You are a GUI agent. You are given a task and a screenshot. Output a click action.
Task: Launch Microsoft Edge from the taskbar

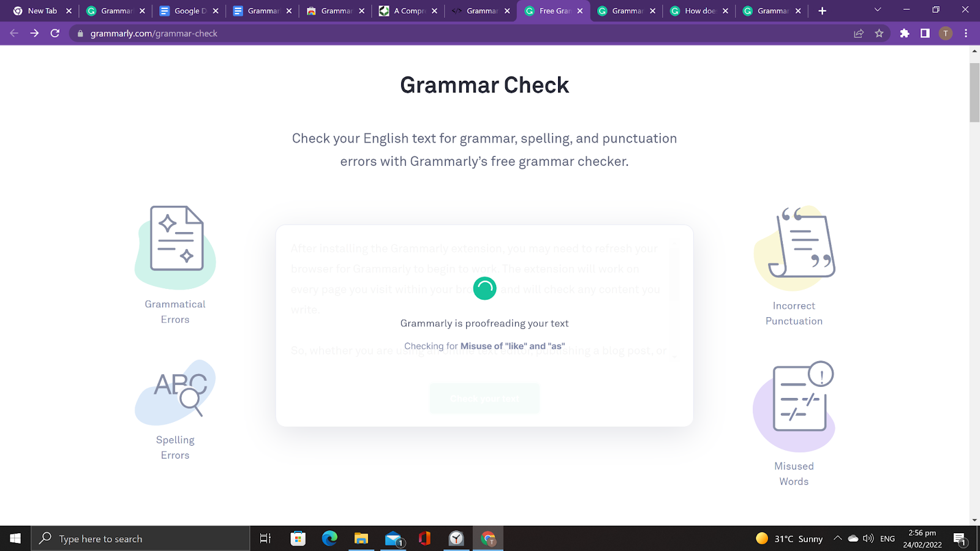click(x=330, y=539)
